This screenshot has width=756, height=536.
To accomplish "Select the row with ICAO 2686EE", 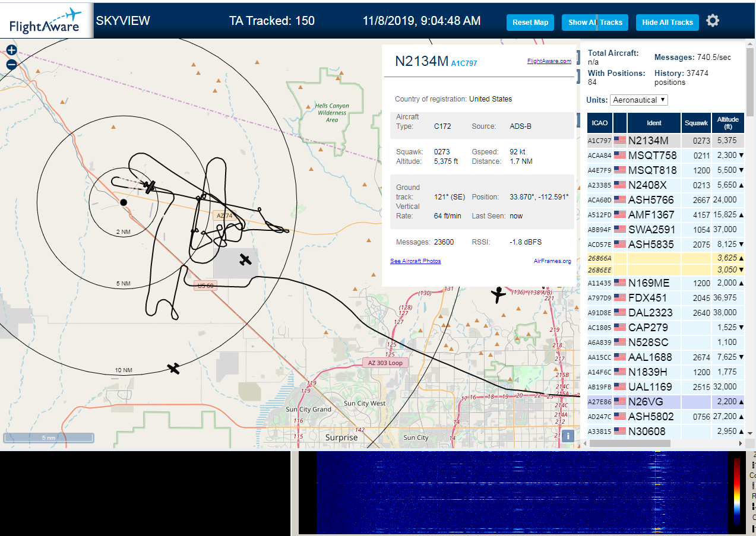I will tap(666, 270).
